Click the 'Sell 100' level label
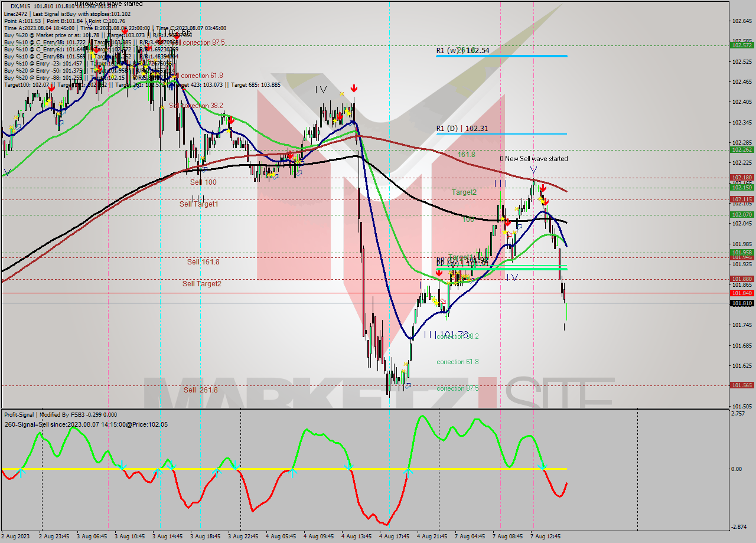 point(203,182)
